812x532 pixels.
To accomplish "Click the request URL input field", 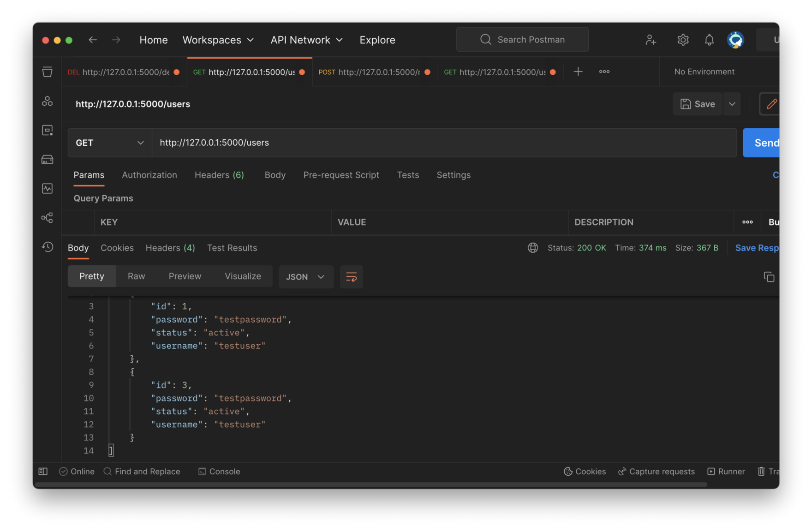I will [x=444, y=143].
